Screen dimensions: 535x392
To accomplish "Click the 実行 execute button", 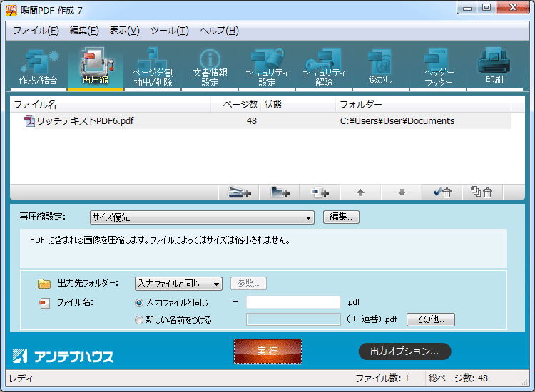I will pos(267,351).
